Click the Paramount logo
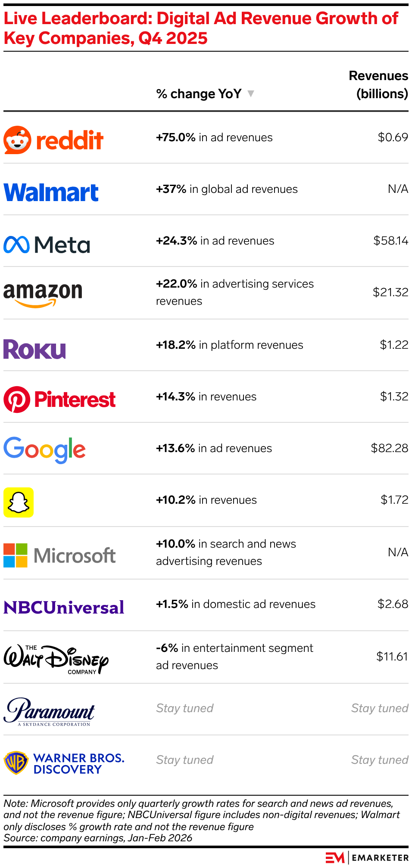 tap(49, 712)
